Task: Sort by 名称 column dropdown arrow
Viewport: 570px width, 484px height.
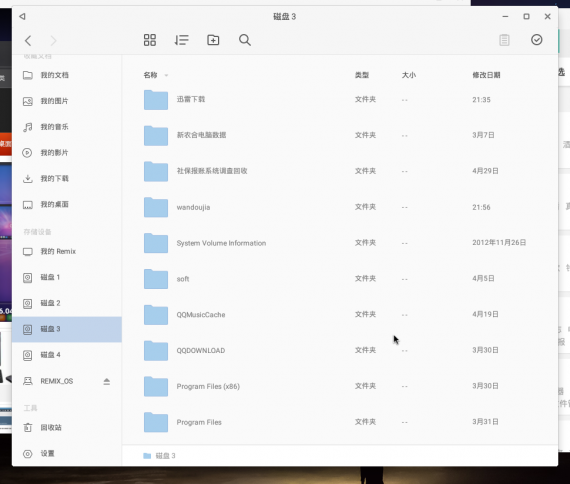Action: (x=166, y=75)
